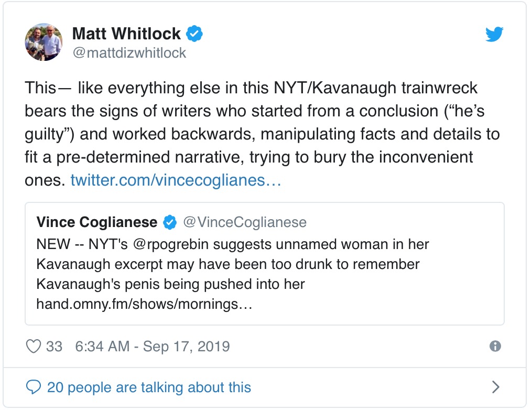Click the Twitter bird logo
This screenshot has width=532, height=410.
(x=494, y=35)
